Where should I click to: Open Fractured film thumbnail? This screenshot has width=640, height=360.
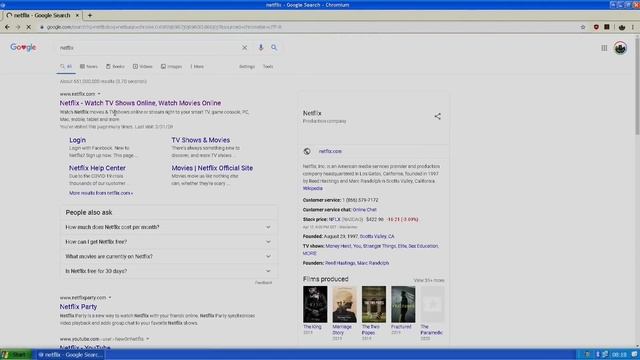pyautogui.click(x=403, y=304)
